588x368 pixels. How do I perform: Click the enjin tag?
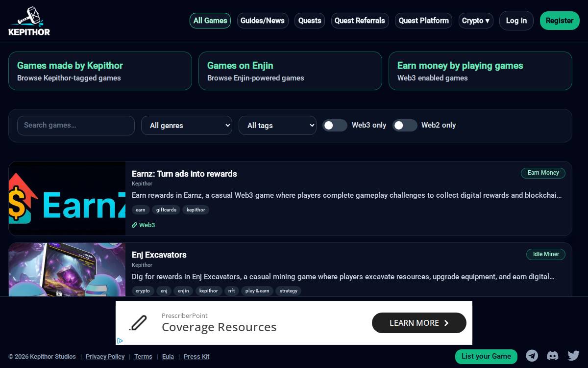pyautogui.click(x=183, y=291)
